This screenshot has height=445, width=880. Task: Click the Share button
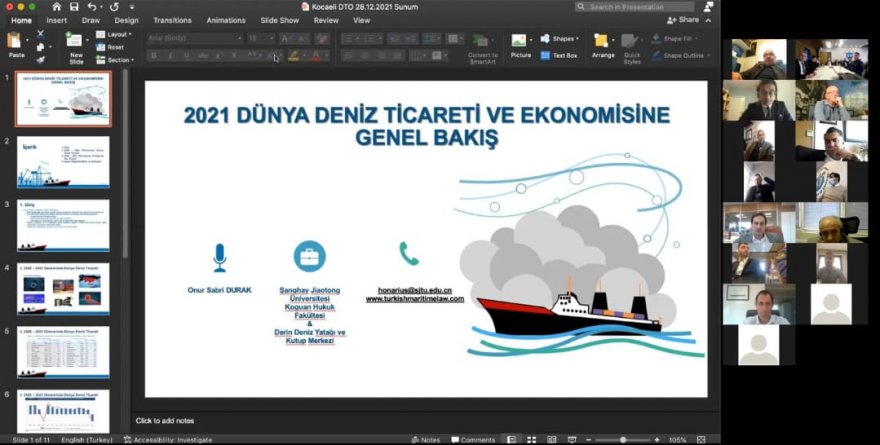(683, 20)
